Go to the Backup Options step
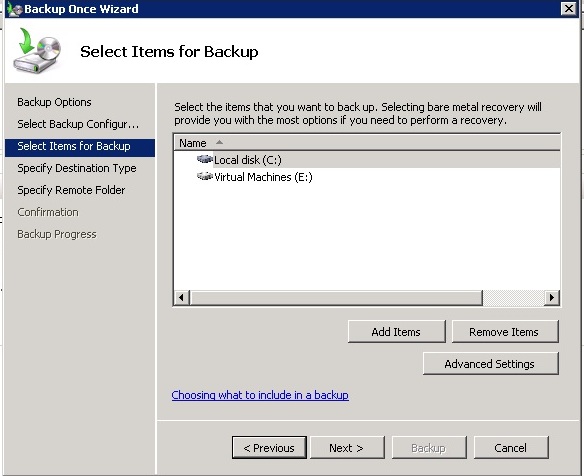 pos(54,102)
